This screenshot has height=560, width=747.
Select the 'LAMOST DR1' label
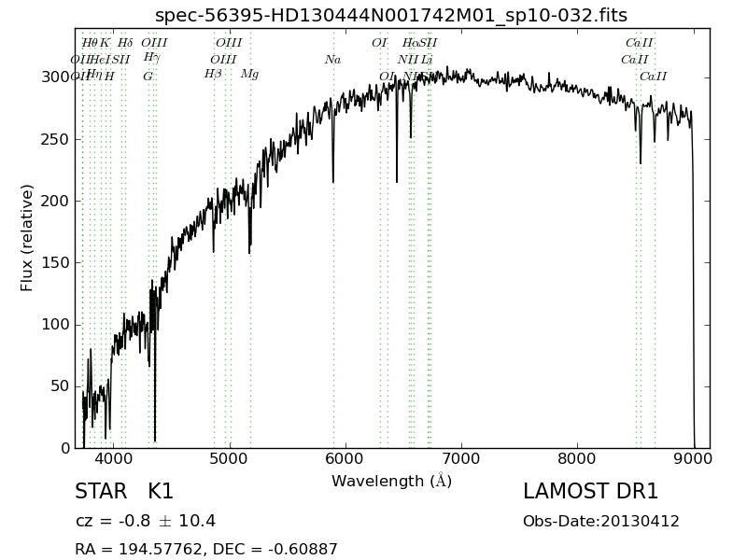coord(590,492)
